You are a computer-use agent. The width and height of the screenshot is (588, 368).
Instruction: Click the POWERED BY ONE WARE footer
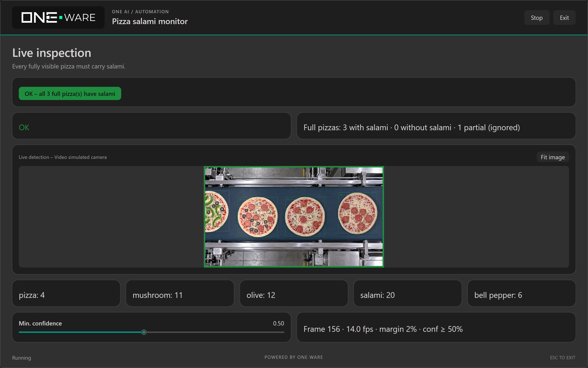(x=294, y=357)
